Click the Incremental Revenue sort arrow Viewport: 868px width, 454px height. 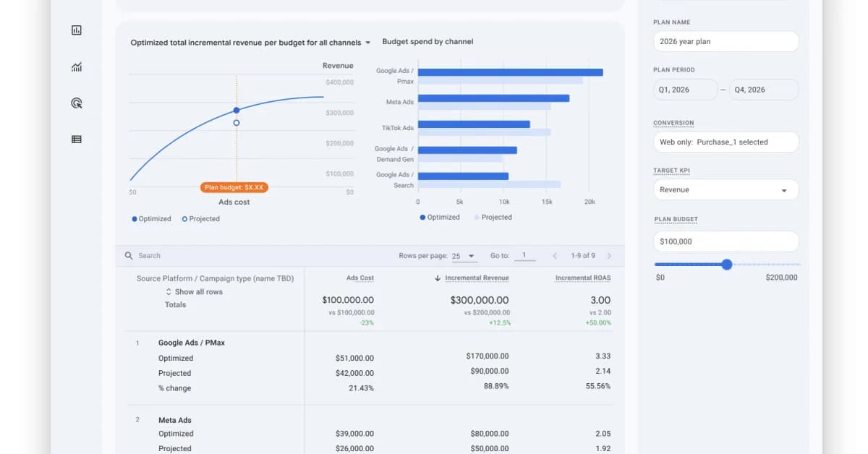pyautogui.click(x=438, y=278)
